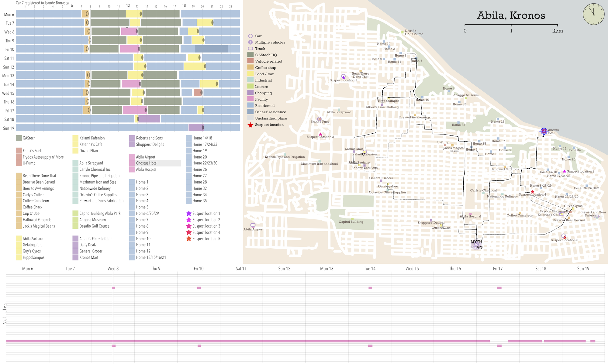Click the car circle near Kronos Mart
Image resolution: width=608 pixels, height=364 pixels.
[365, 152]
